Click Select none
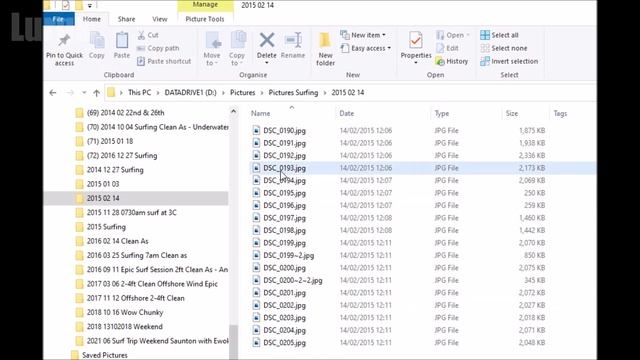The height and width of the screenshot is (360, 640). (x=504, y=48)
